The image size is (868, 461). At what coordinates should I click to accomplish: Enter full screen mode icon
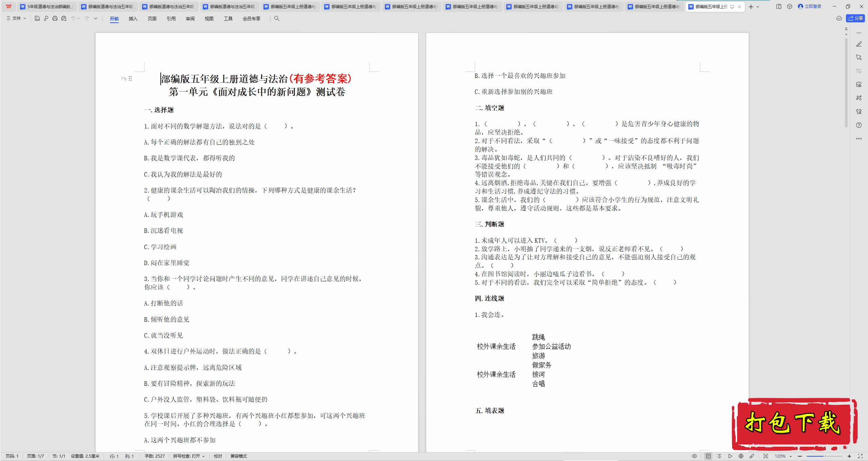[860, 456]
